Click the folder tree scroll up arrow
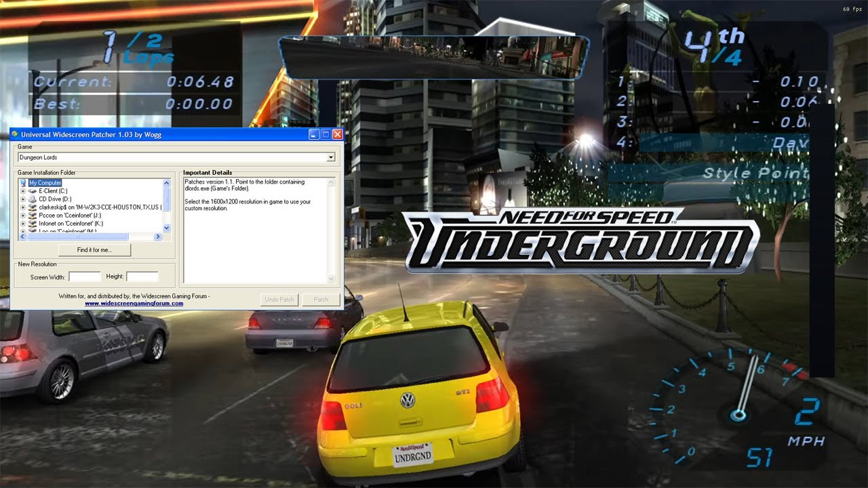The width and height of the screenshot is (868, 488). [167, 183]
